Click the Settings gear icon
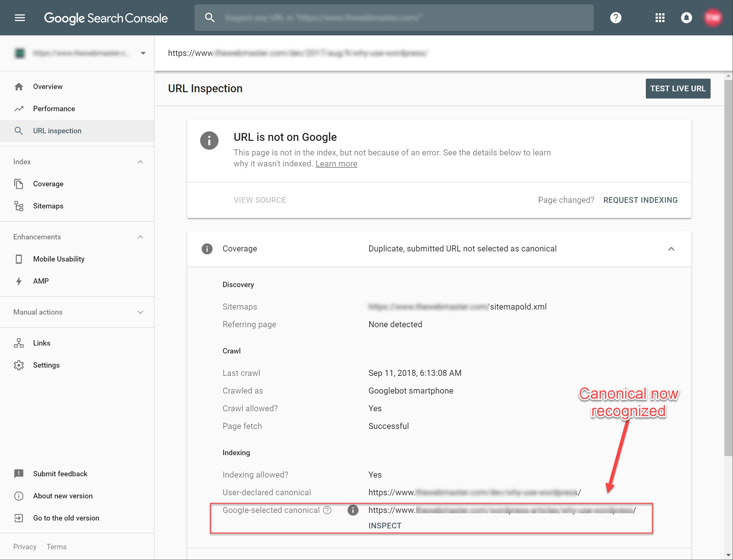The image size is (733, 560). point(19,365)
